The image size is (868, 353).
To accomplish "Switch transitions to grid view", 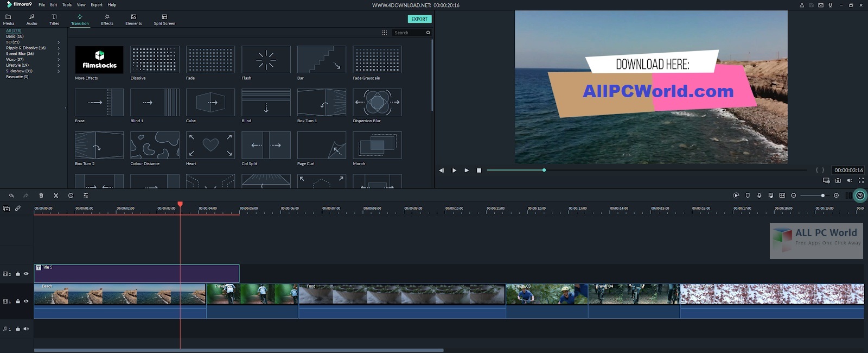I will point(385,33).
